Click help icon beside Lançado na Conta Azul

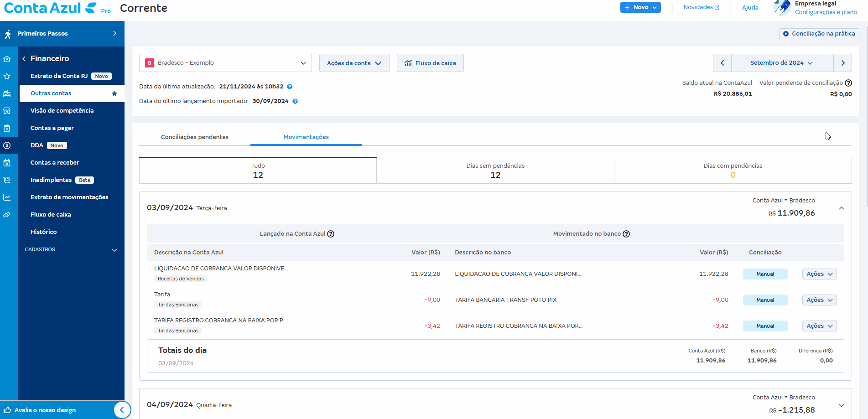pyautogui.click(x=331, y=234)
